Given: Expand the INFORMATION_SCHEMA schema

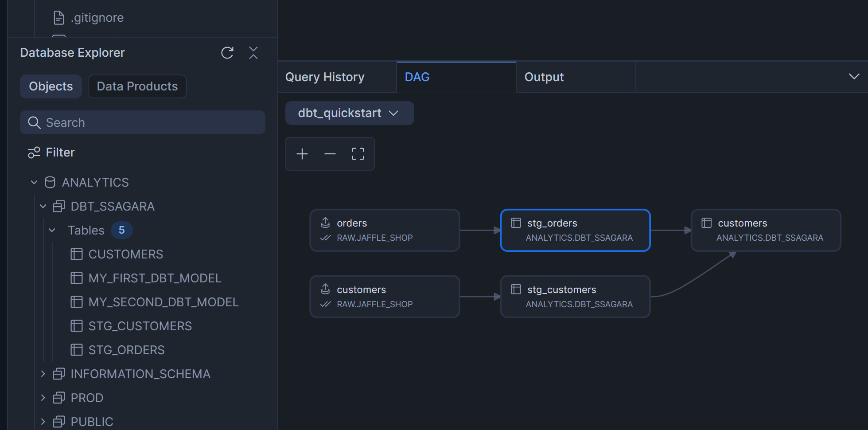Looking at the screenshot, I should pos(43,374).
